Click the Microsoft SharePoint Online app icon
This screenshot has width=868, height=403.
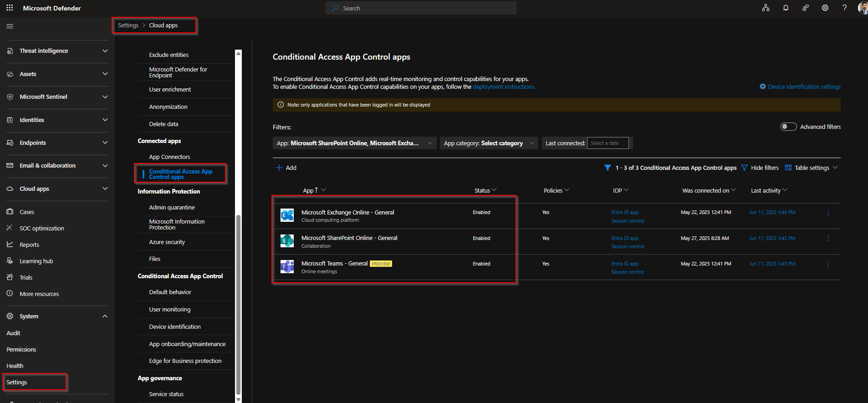287,241
